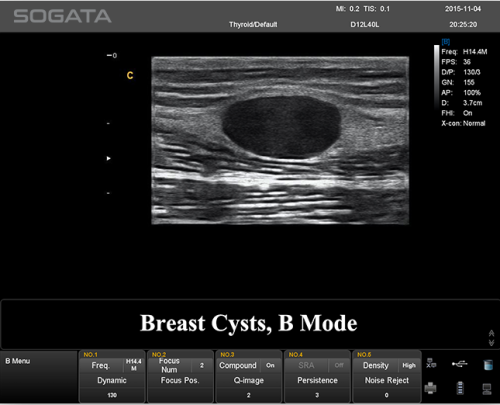Click the NO.4 label
500x405 pixels.
pyautogui.click(x=296, y=355)
